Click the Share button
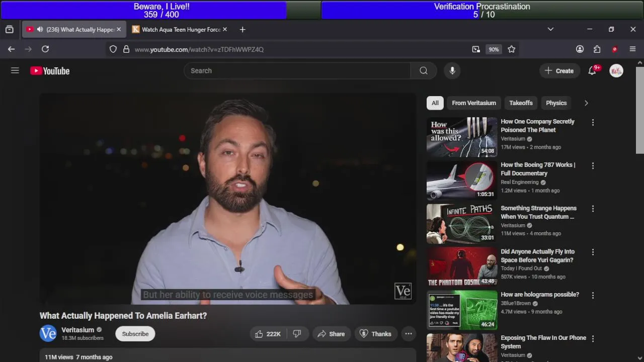 (x=331, y=334)
